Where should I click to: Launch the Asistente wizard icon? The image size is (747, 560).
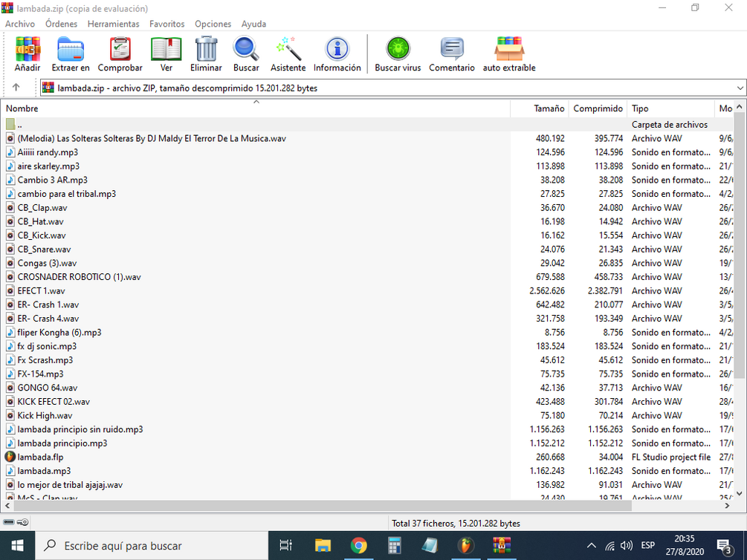click(x=288, y=48)
